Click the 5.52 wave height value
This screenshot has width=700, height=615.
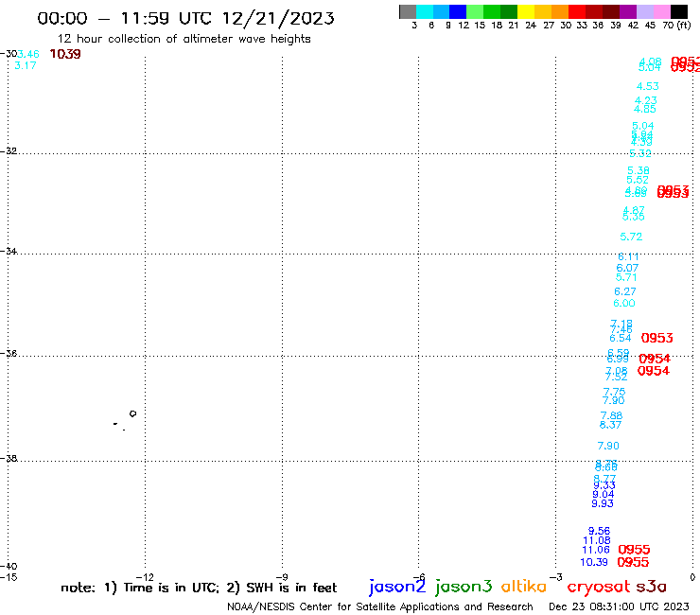pyautogui.click(x=638, y=180)
